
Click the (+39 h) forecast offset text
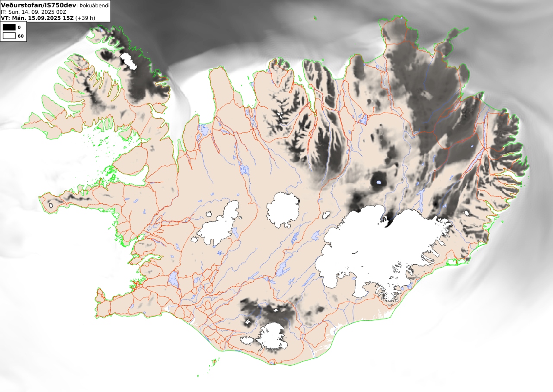point(85,18)
